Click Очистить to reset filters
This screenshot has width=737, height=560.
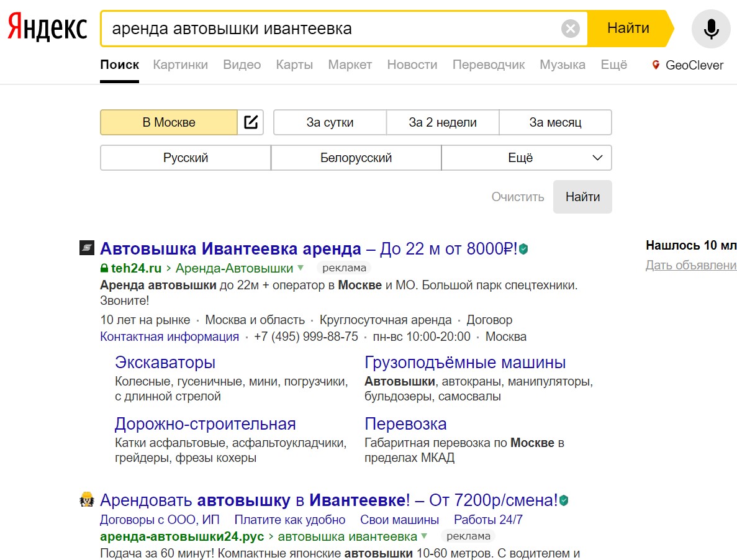click(x=517, y=197)
